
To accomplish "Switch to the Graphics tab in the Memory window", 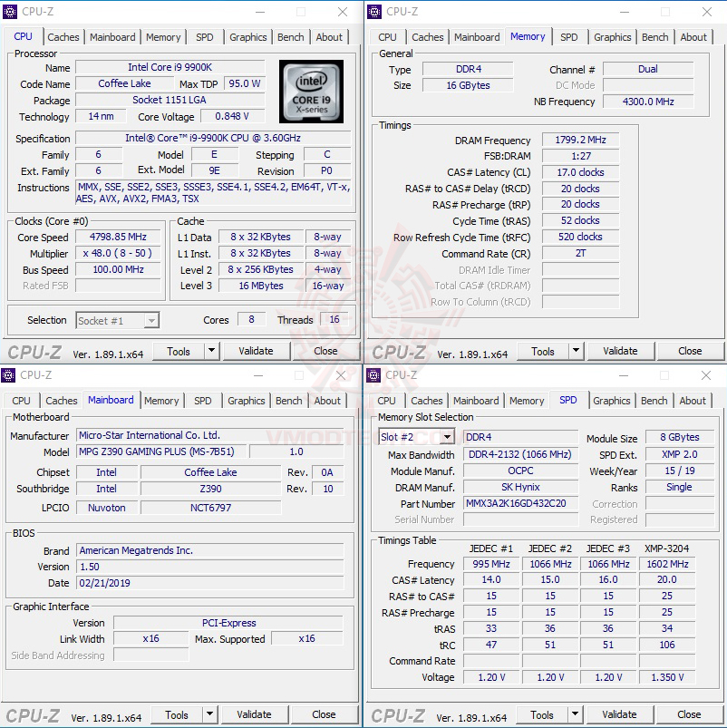I will pos(612,37).
